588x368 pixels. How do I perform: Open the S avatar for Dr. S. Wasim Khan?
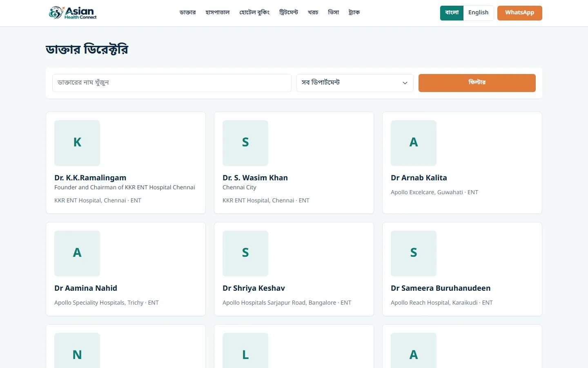coord(245,143)
